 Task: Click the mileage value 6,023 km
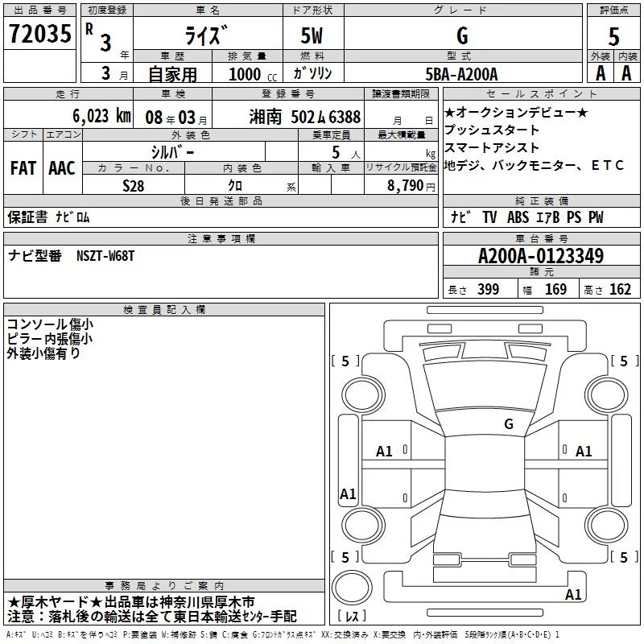pos(101,116)
